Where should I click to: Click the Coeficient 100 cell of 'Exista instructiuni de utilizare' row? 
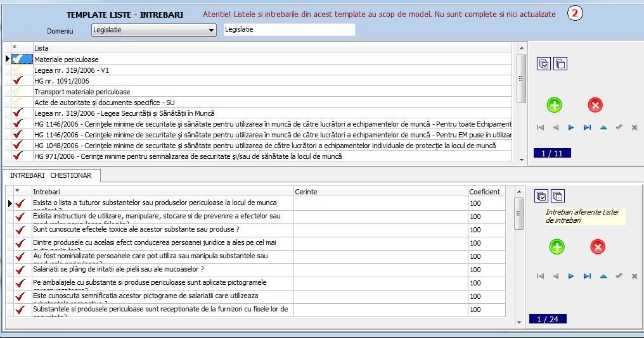tap(487, 216)
